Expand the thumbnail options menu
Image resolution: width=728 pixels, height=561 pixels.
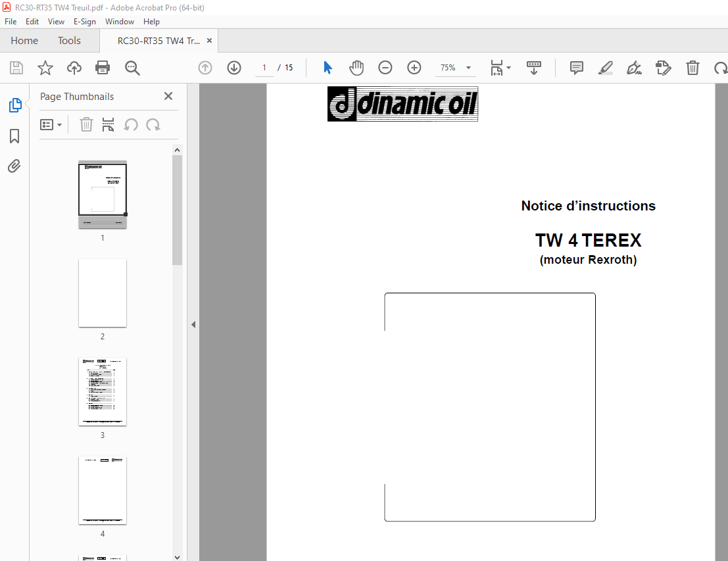pos(51,124)
